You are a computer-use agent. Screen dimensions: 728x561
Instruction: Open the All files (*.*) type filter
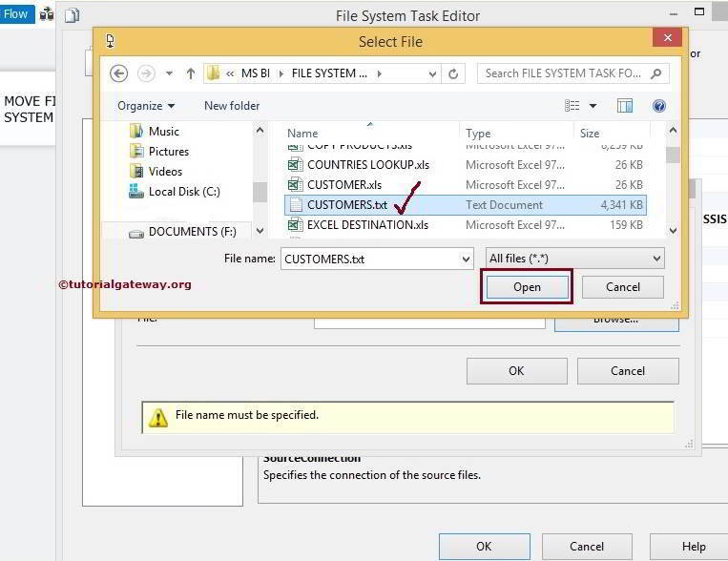[x=574, y=259]
